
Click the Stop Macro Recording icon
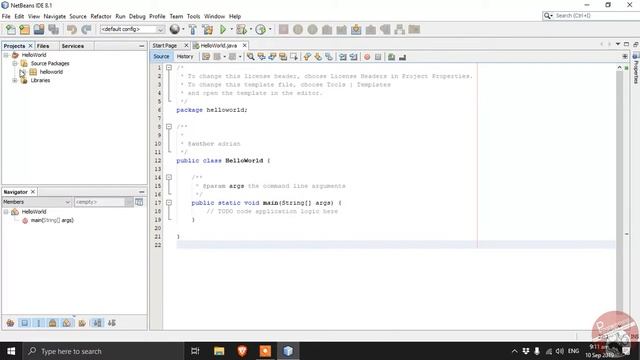click(x=378, y=57)
